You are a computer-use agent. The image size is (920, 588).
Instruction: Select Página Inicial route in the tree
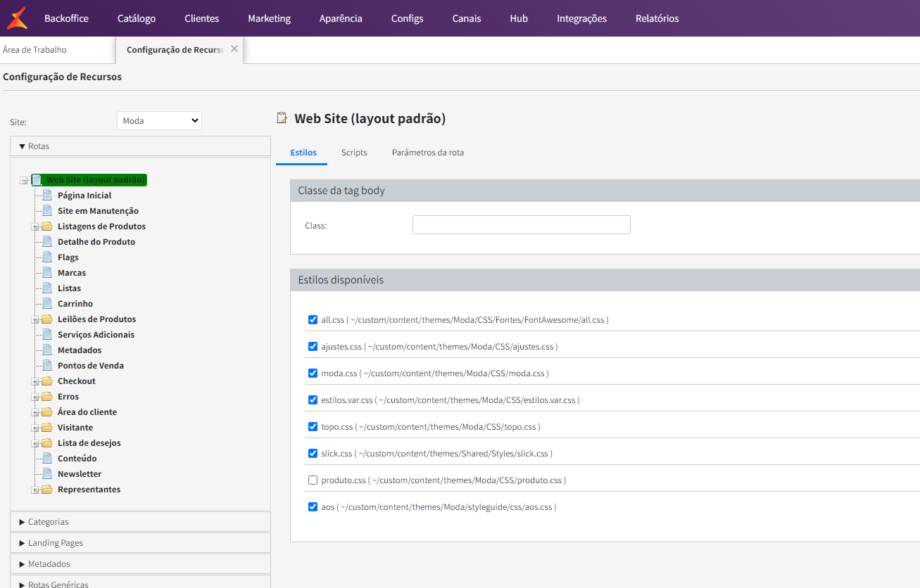point(84,196)
